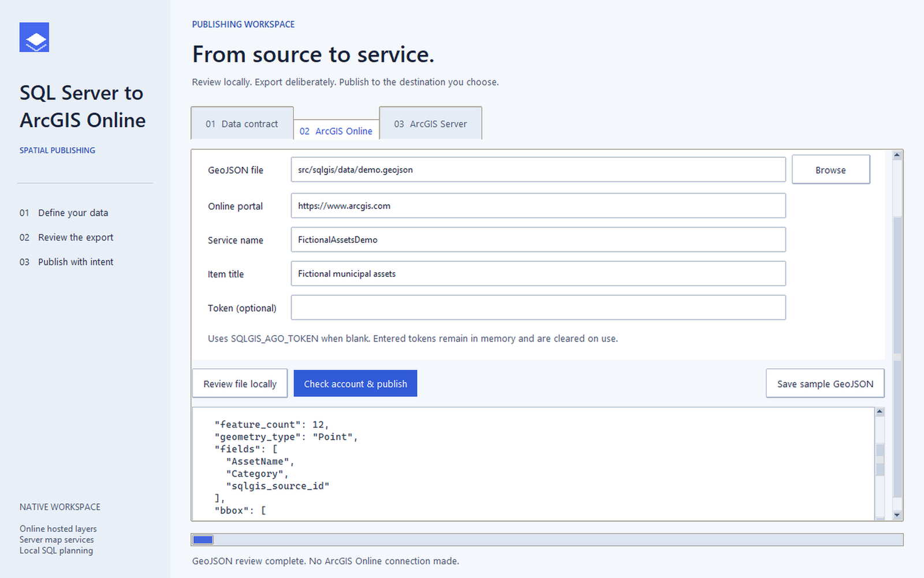Click the '"Category",' line in output
Image resolution: width=924 pixels, height=578 pixels.
(257, 473)
